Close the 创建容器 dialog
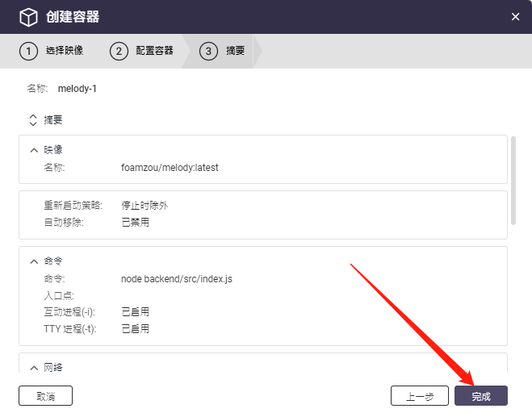This screenshot has height=417, width=532. 516,17
